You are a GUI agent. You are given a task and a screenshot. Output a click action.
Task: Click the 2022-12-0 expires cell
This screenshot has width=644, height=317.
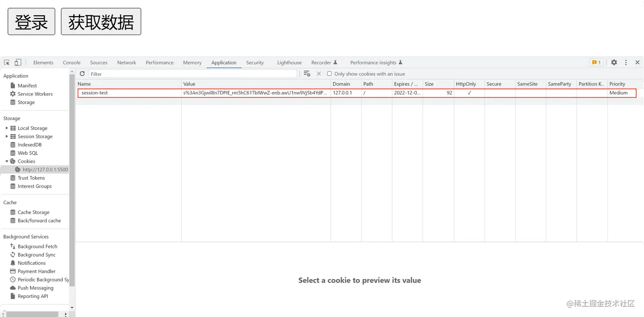pos(407,93)
